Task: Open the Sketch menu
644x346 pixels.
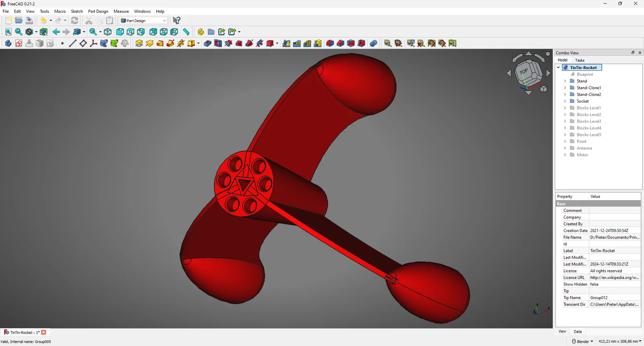Action: coord(77,11)
